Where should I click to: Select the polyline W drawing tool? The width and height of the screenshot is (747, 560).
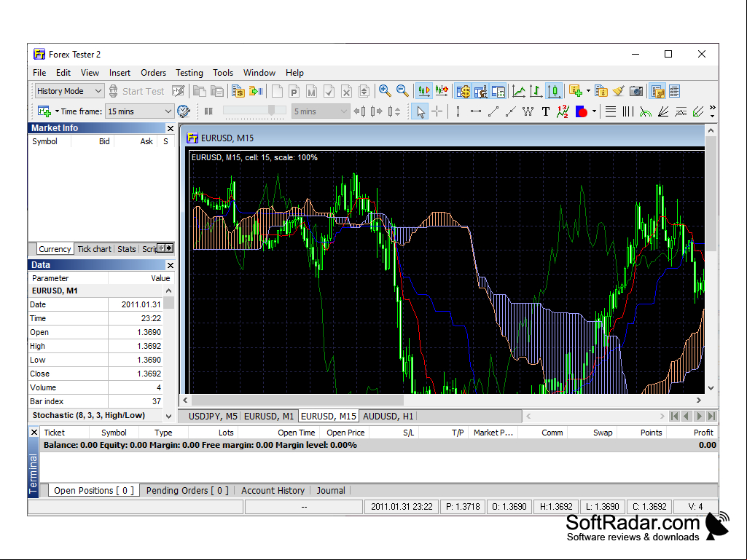528,111
